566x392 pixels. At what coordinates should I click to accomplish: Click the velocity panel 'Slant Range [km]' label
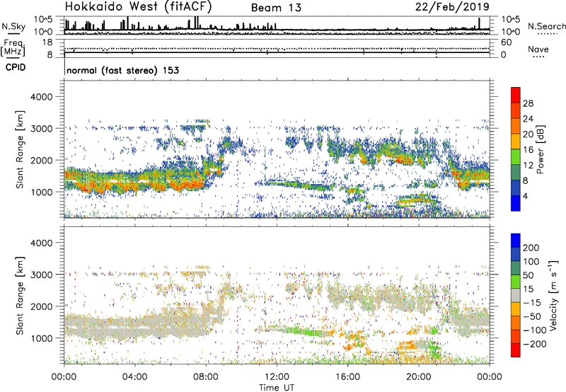[20, 296]
